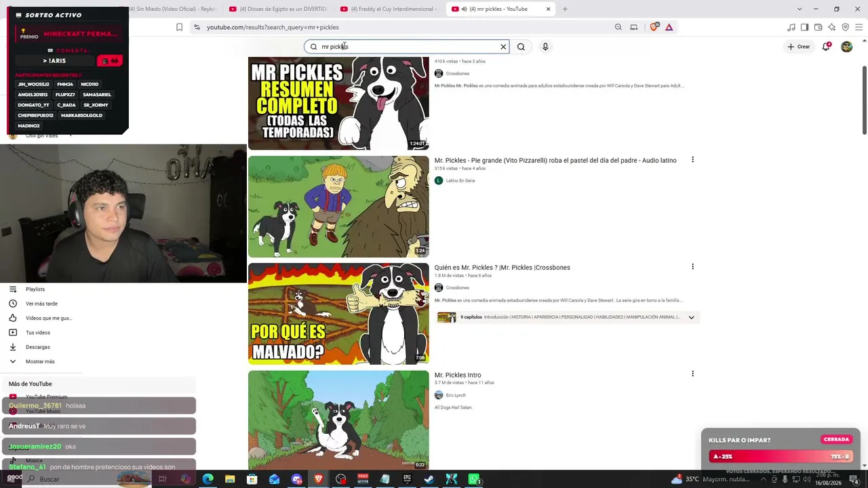Expand the tab search dropdown arrow
The width and height of the screenshot is (868, 488).
pos(799,9)
